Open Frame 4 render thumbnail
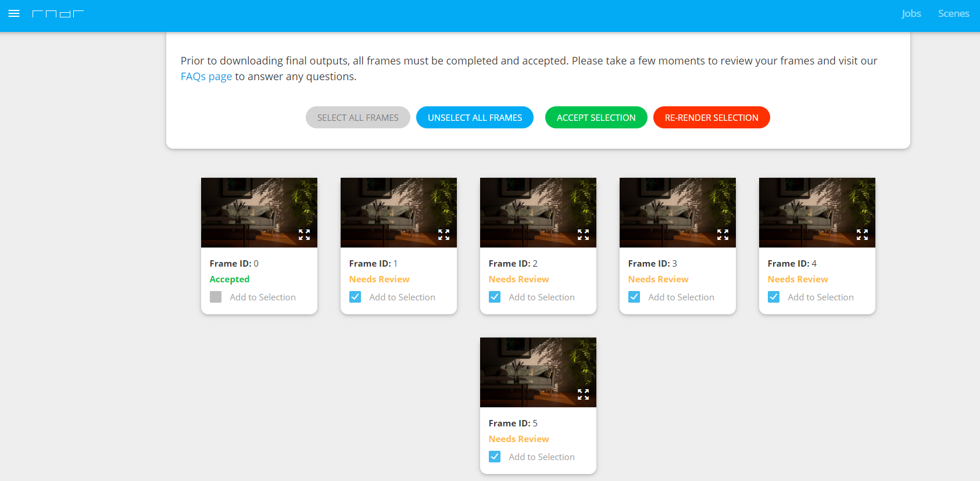The image size is (980, 481). tap(817, 213)
